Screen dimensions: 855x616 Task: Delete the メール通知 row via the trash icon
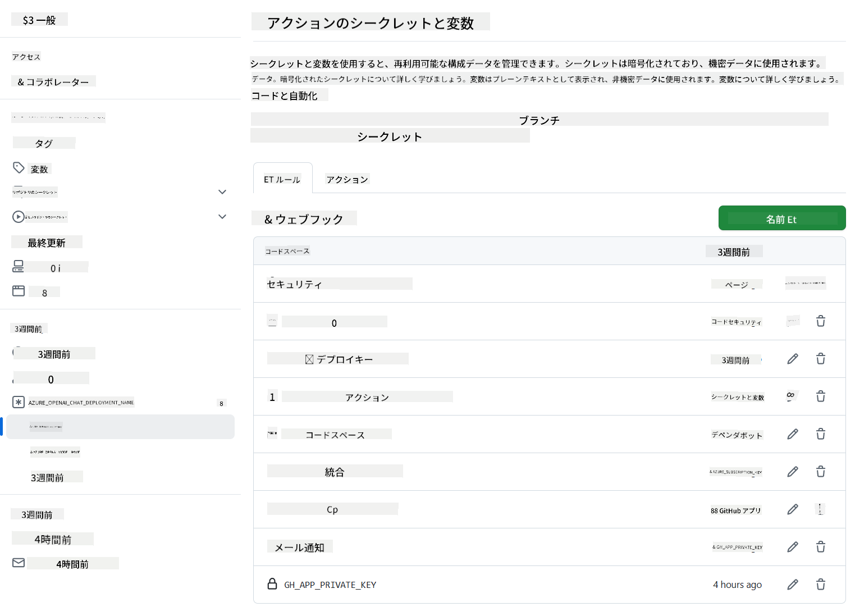[820, 547]
